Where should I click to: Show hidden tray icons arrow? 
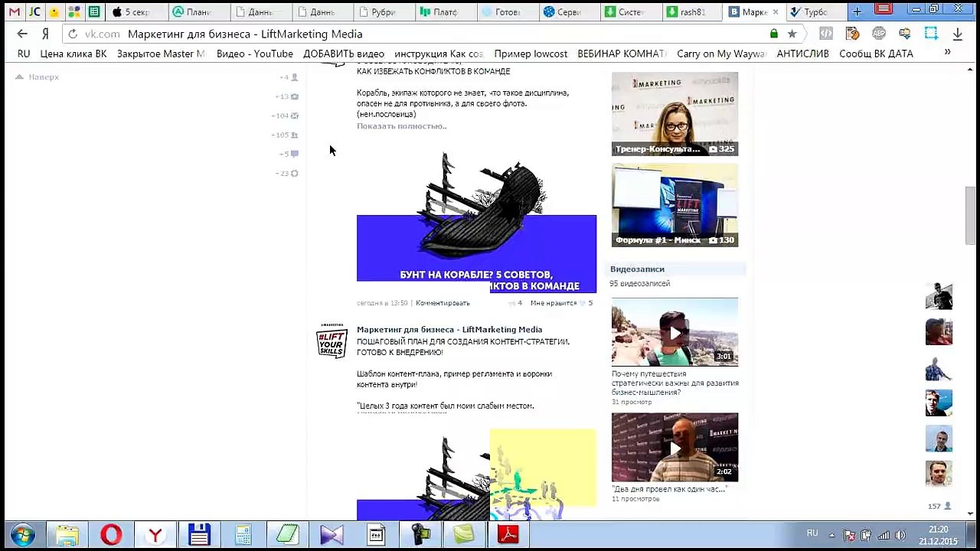coord(832,535)
